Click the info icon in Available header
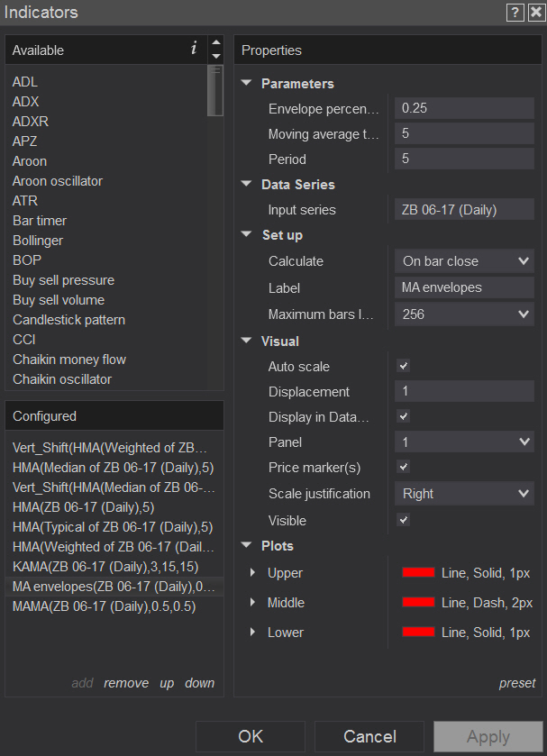Image resolution: width=547 pixels, height=756 pixels. pyautogui.click(x=194, y=49)
